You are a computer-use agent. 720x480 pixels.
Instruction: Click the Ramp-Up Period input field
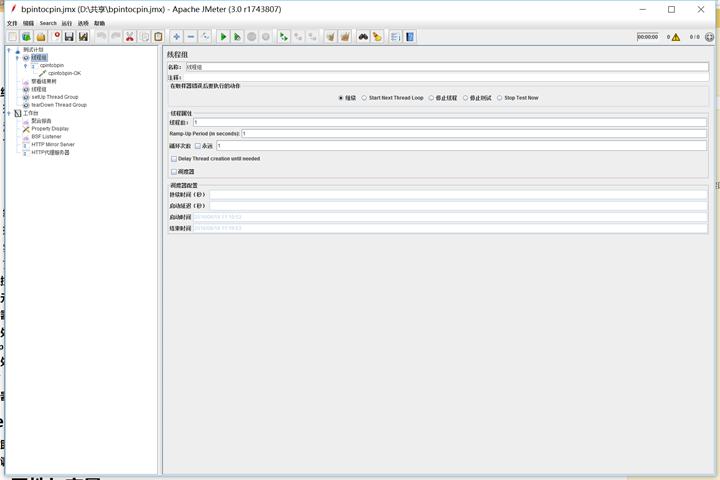coord(474,134)
